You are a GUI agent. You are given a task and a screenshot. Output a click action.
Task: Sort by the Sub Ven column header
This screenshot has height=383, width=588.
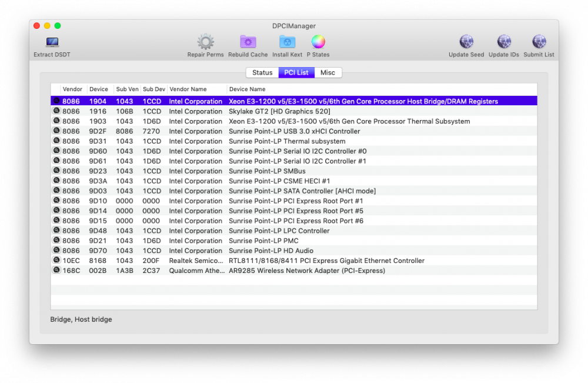pyautogui.click(x=127, y=89)
